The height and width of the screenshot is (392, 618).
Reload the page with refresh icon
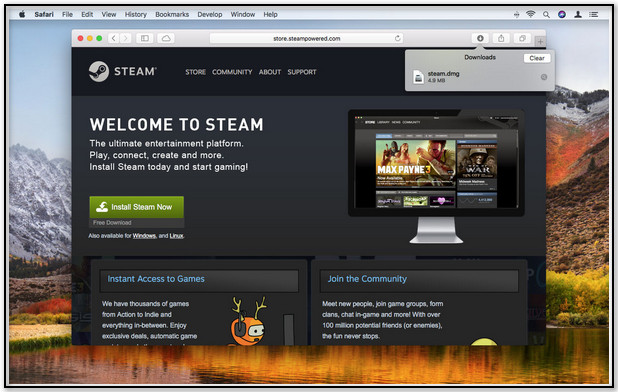[397, 38]
